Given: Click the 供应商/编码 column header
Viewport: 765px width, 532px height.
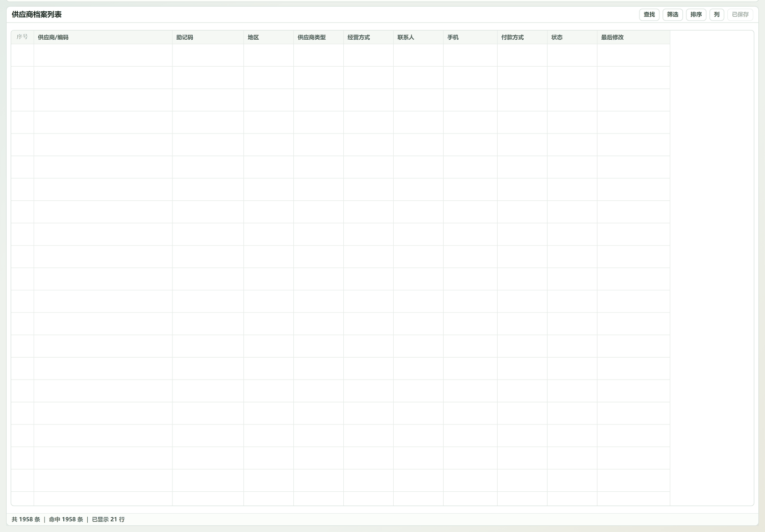Looking at the screenshot, I should click(103, 37).
